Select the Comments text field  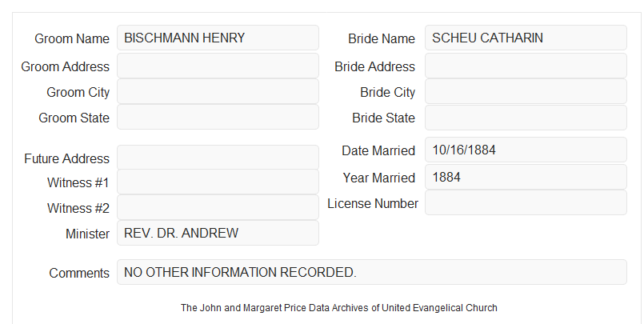[372, 272]
